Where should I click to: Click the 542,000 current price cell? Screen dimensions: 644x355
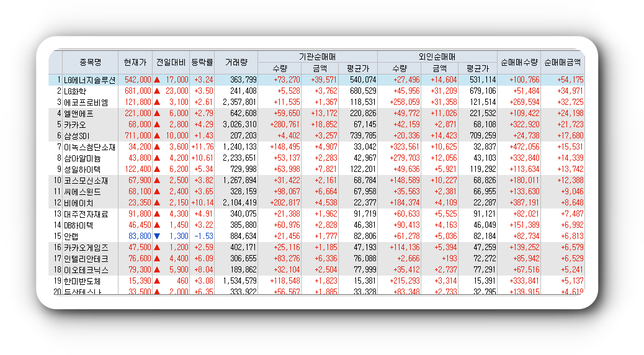coord(138,79)
